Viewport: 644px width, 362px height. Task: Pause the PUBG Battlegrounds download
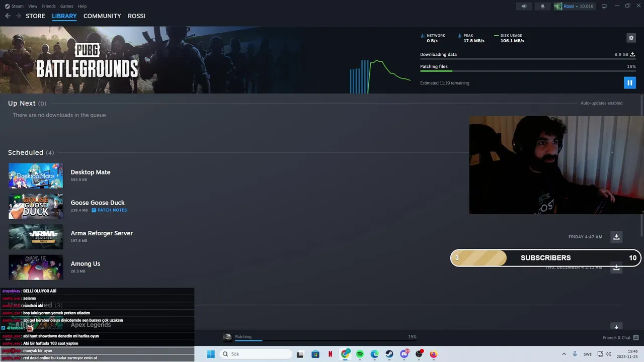tap(629, 83)
